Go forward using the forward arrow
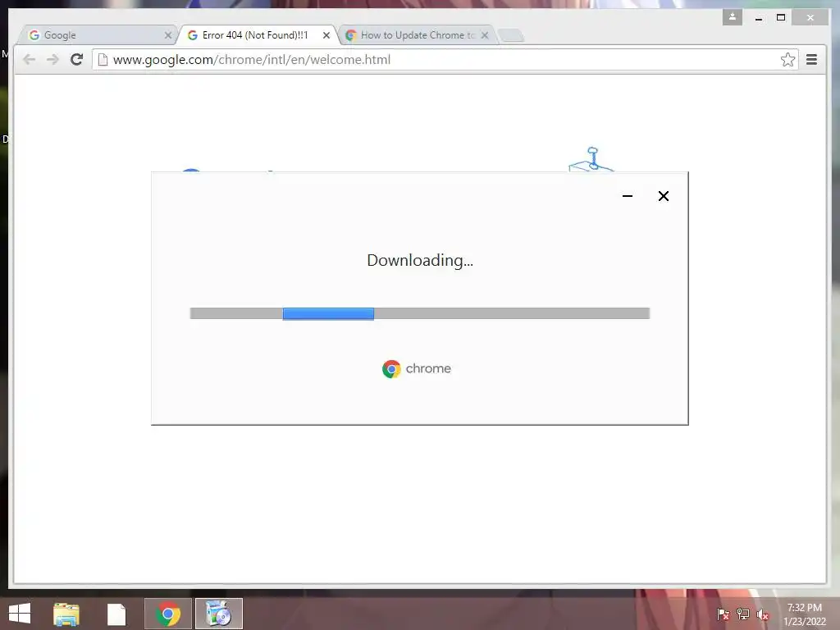This screenshot has width=840, height=630. (52, 59)
